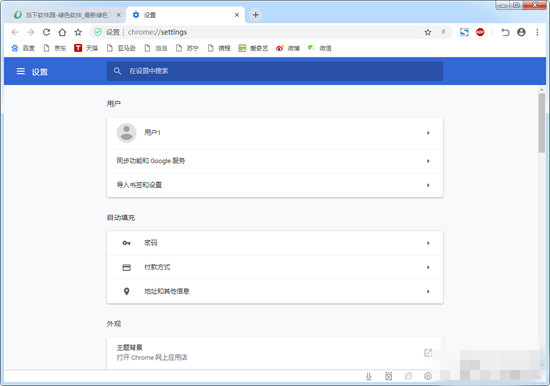Expand the 导入书签和设置 arrow
550x386 pixels.
tap(428, 185)
